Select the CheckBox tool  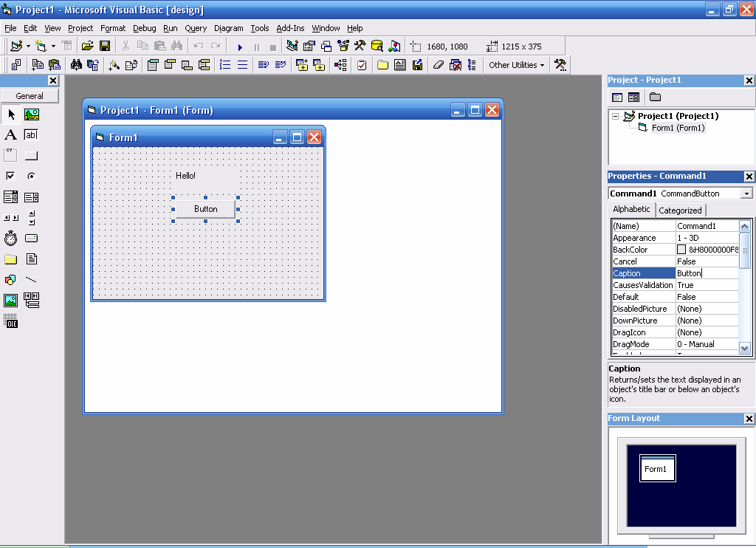point(10,176)
